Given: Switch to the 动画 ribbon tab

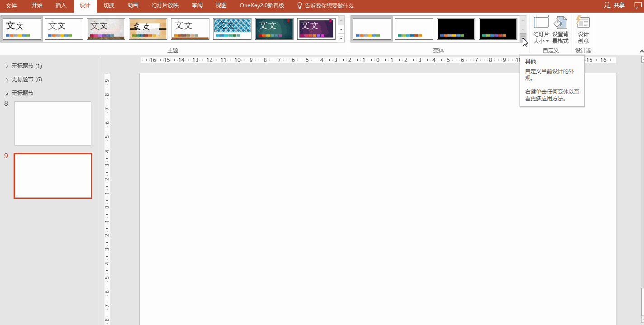Looking at the screenshot, I should click(133, 5).
